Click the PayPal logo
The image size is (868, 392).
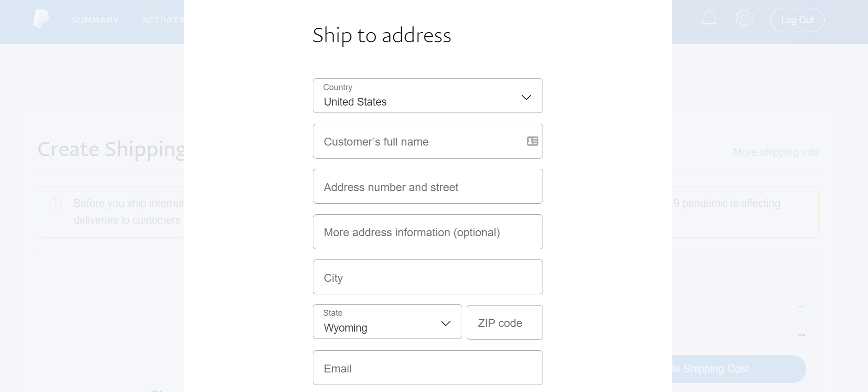[x=41, y=19]
